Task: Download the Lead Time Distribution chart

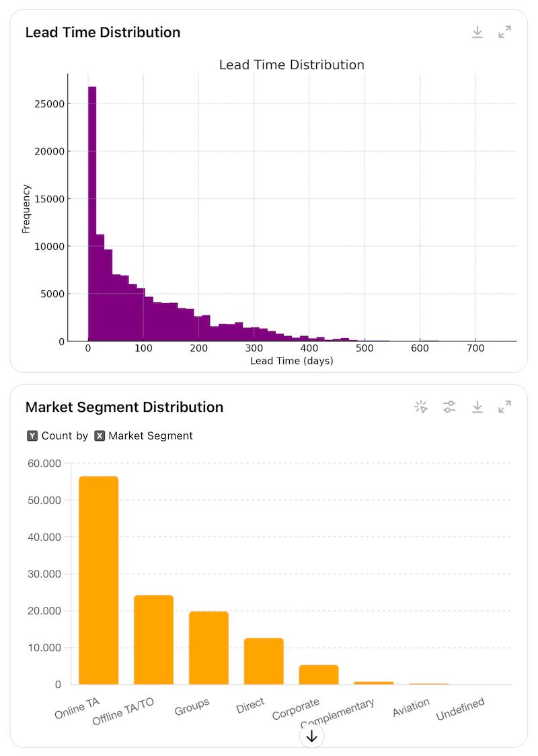Action: point(477,32)
